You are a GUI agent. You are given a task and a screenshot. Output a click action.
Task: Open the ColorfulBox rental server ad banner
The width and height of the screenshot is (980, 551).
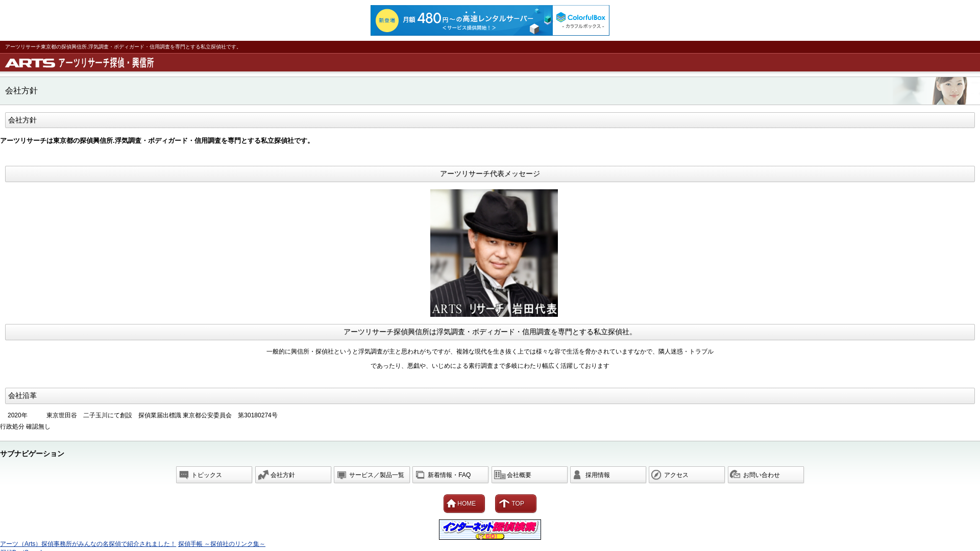(489, 20)
